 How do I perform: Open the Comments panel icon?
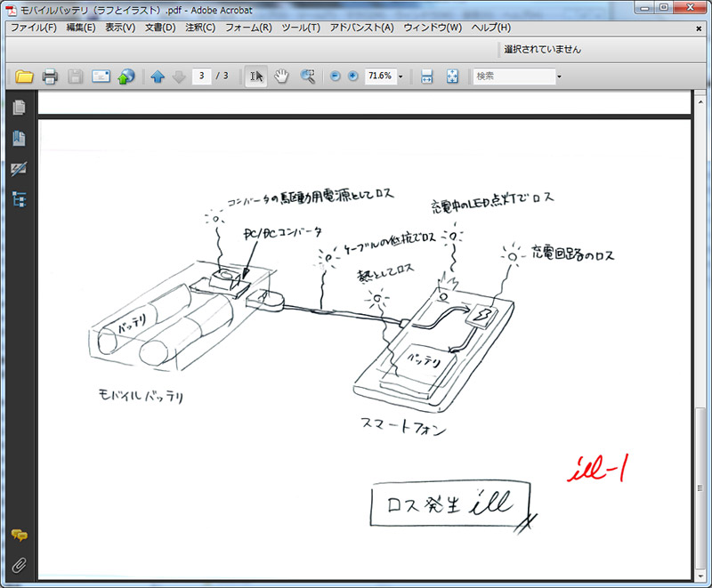(19, 535)
